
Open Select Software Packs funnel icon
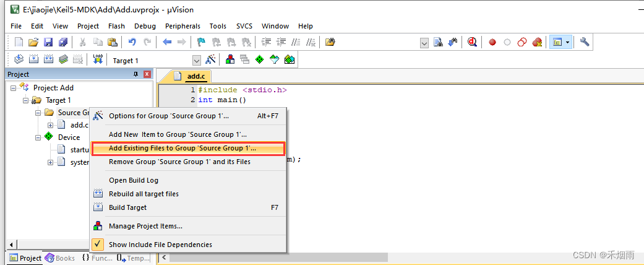coord(274,59)
